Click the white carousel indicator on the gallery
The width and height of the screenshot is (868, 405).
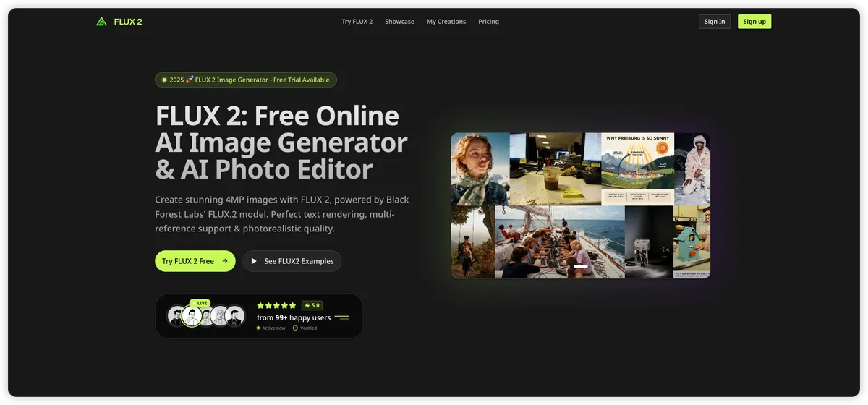pyautogui.click(x=581, y=267)
